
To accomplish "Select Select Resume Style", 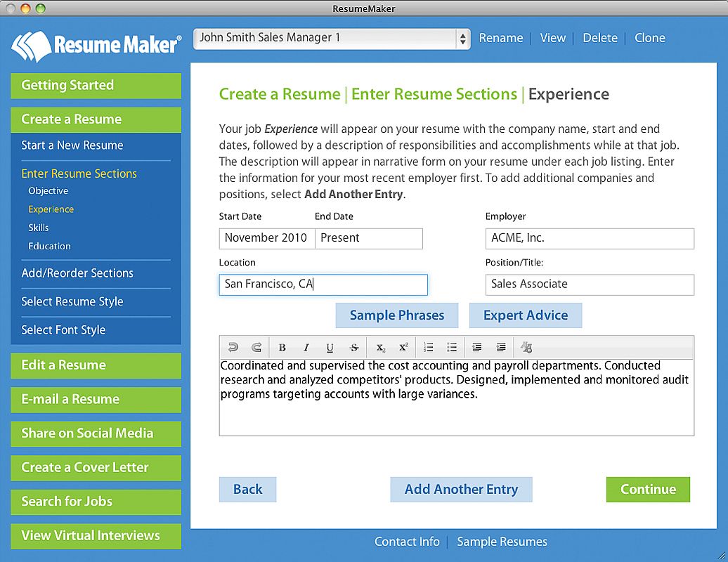I will pyautogui.click(x=72, y=301).
